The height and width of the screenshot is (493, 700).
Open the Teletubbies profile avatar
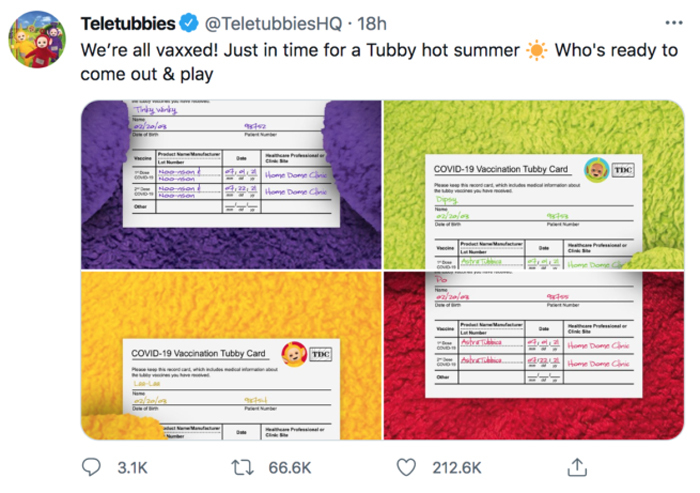pyautogui.click(x=38, y=40)
